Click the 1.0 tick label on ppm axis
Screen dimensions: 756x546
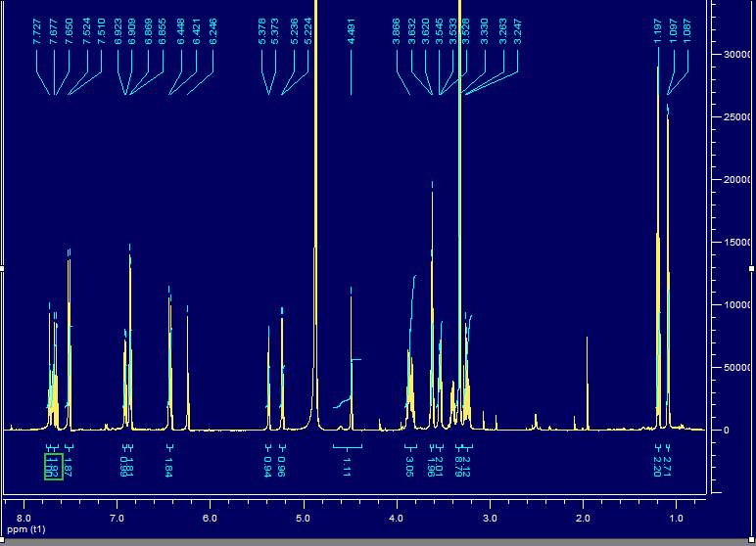676,519
